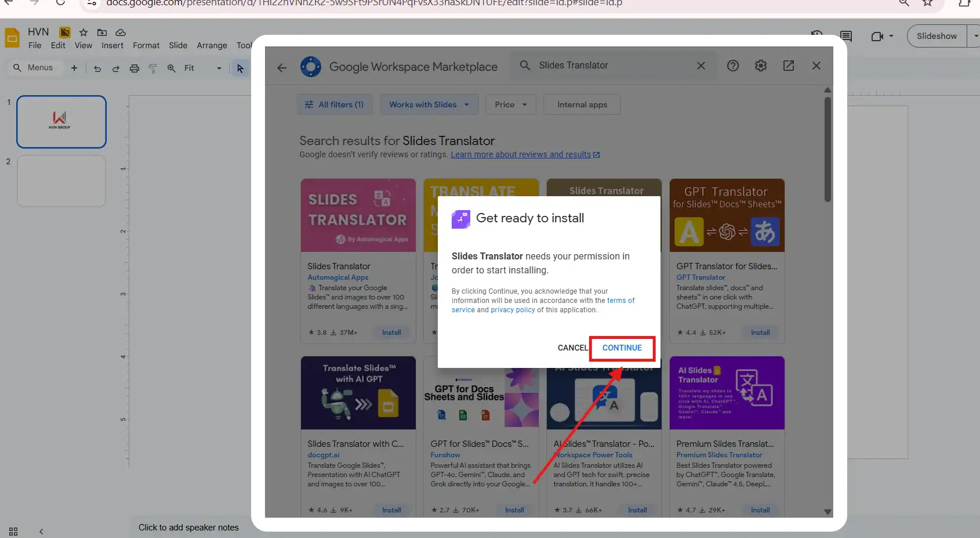Screen dimensions: 980x538
Task: Open the Price filter dropdown
Action: 510,104
